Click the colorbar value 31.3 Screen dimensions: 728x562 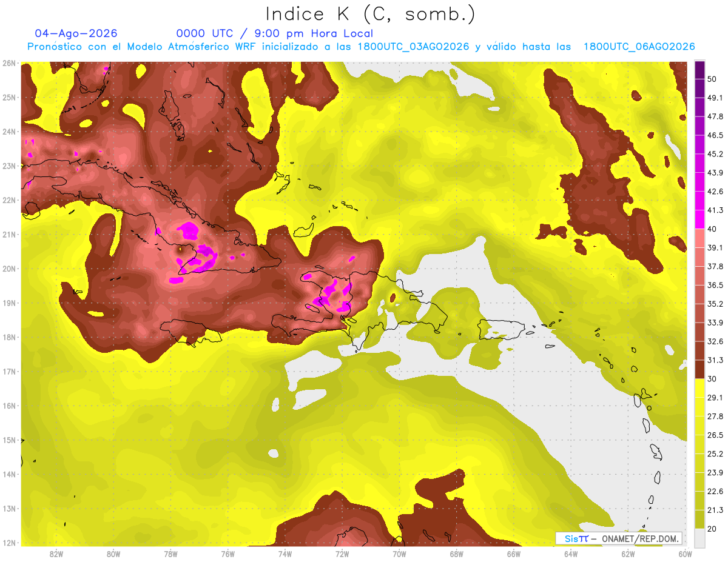click(x=715, y=360)
